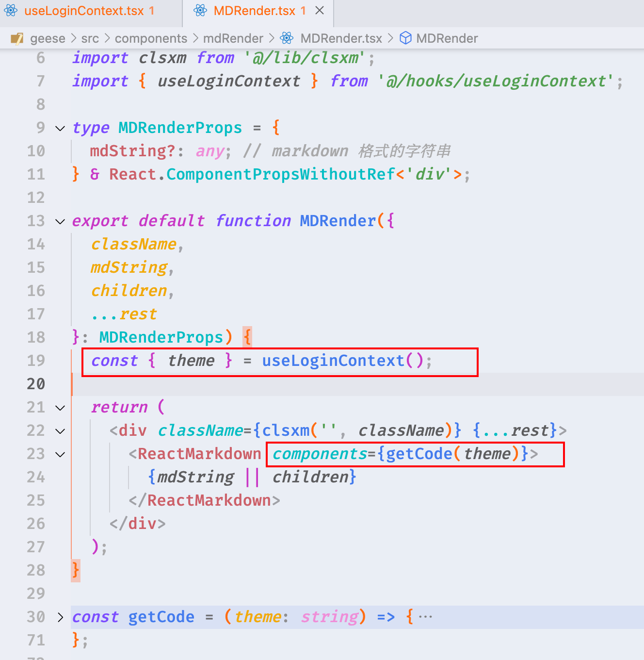Click the unsaved-changes badge on MDRender.tsx tab
The height and width of the screenshot is (660, 644).
click(x=303, y=10)
